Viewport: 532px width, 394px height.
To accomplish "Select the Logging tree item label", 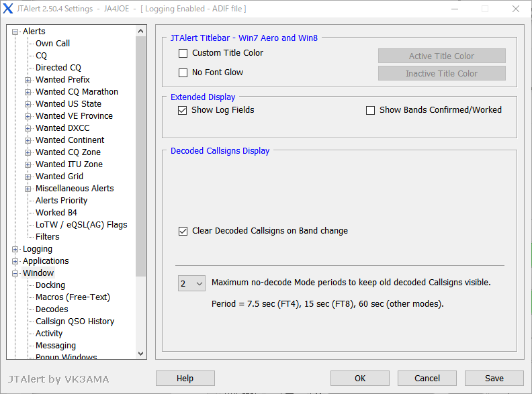I will pyautogui.click(x=38, y=249).
